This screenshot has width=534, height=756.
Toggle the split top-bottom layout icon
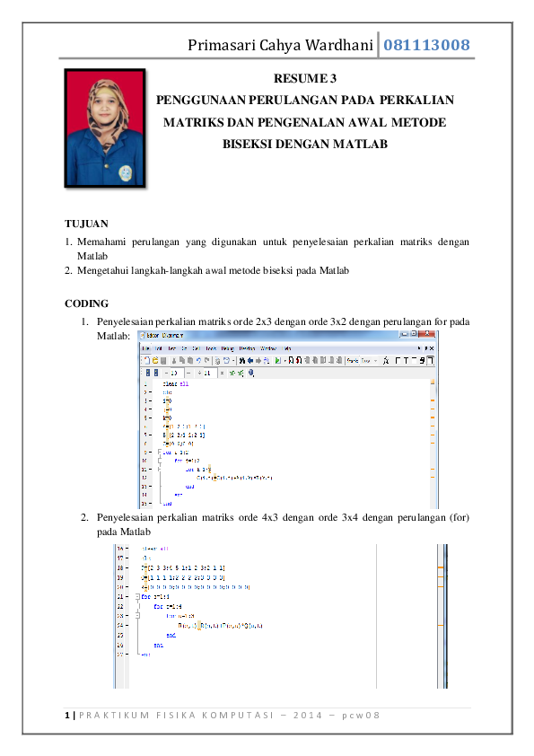coord(414,360)
